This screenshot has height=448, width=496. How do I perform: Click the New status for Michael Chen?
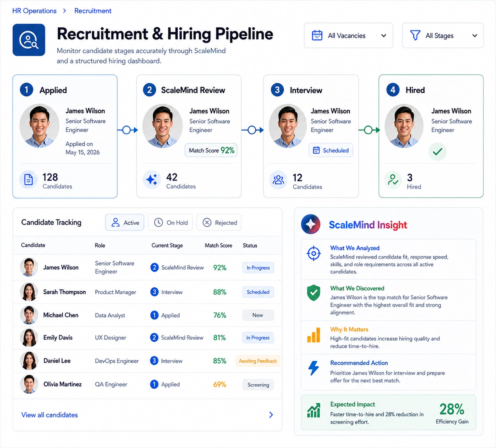258,315
